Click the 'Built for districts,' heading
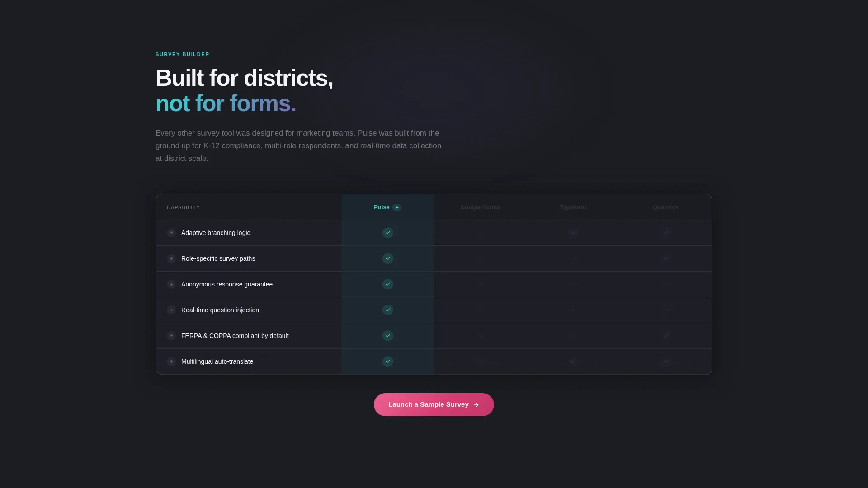Viewport: 868px width, 488px height. (245, 78)
